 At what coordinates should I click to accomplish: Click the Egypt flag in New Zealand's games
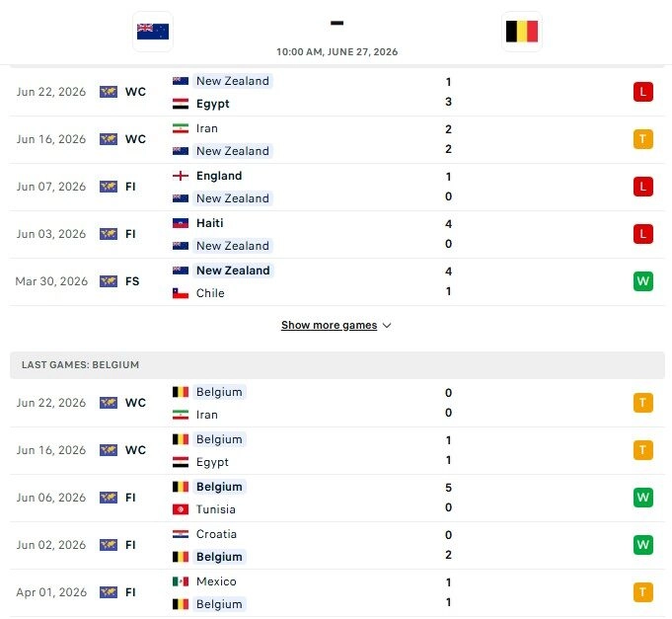tap(181, 104)
